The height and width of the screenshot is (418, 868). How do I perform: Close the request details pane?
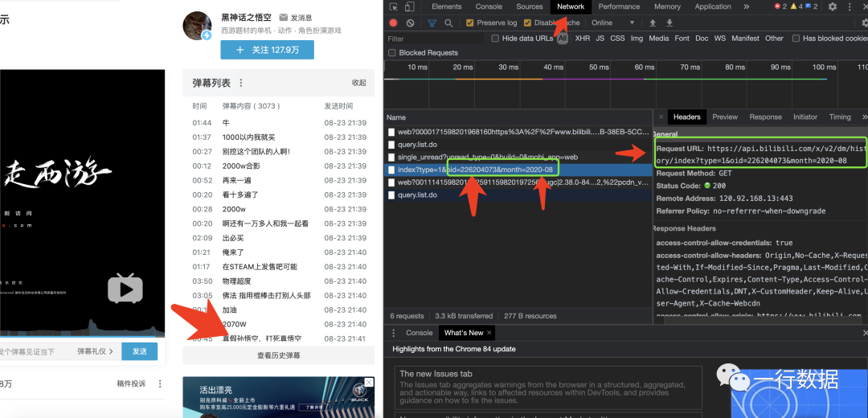pos(661,117)
